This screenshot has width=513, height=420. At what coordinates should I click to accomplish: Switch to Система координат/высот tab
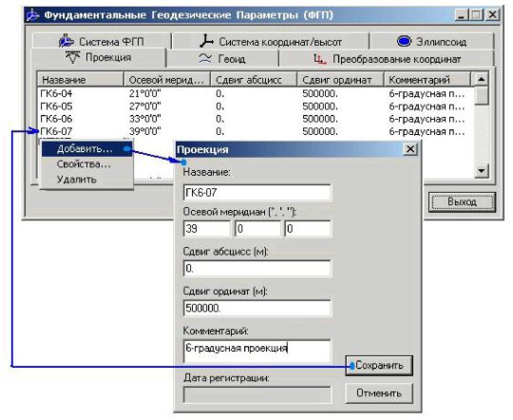270,41
